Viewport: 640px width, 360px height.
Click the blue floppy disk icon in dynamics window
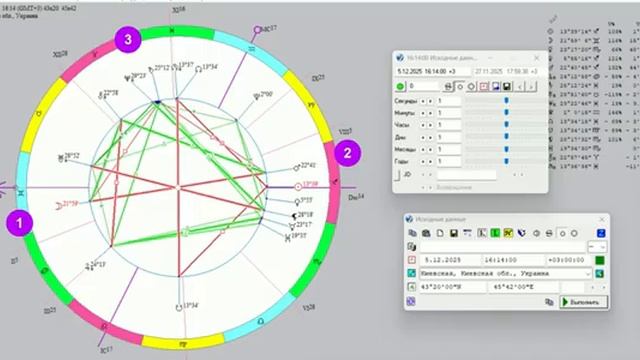[x=496, y=87]
